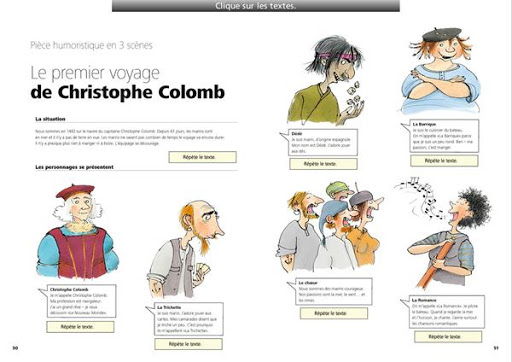Click 'Répète le texte' under La situation
Image resolution: width=512 pixels, height=362 pixels.
pos(203,157)
